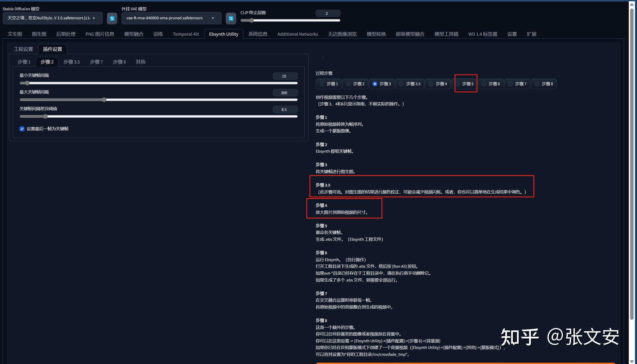Viewport: 637px width, 364px height.
Task: Open the WD 1.4 标签器 tab
Action: click(482, 34)
